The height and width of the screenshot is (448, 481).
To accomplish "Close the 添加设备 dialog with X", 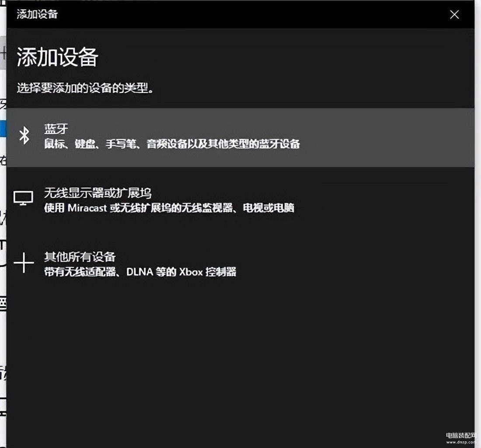I will 454,14.
